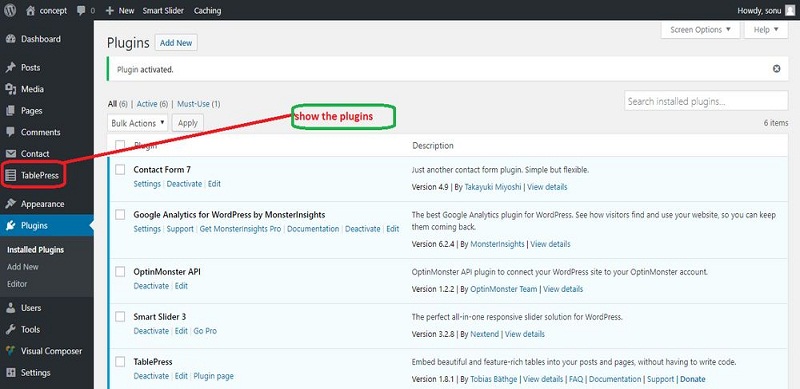
Task: Click the Appearance brush icon
Action: [x=11, y=204]
